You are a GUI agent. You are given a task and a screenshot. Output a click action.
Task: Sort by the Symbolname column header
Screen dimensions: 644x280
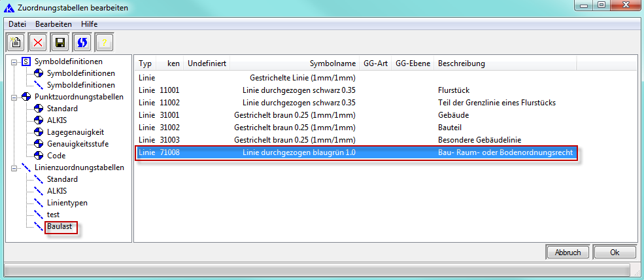coord(332,64)
